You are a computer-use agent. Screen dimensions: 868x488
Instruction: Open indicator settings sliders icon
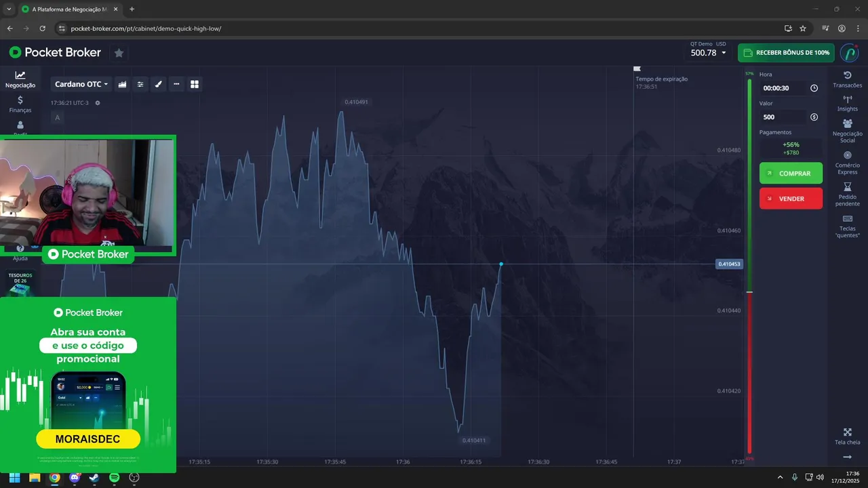pos(140,84)
